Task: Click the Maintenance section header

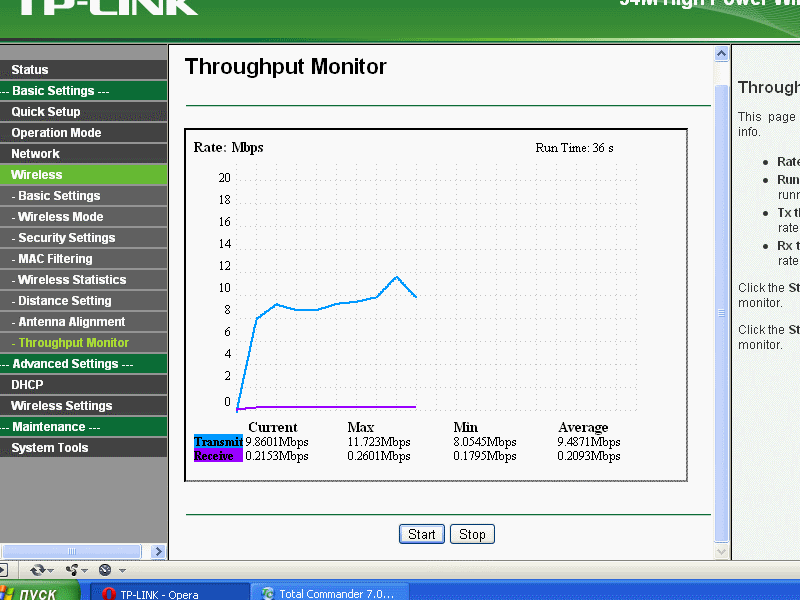Action: (83, 427)
